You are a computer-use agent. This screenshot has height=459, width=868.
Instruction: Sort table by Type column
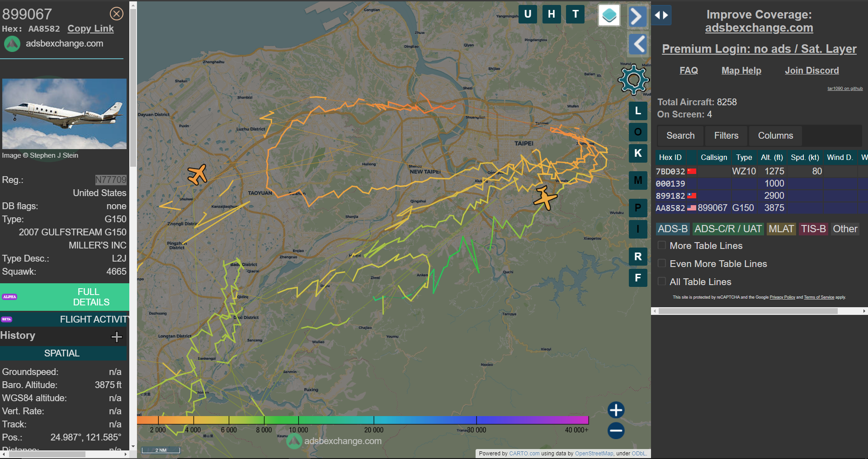pyautogui.click(x=744, y=157)
